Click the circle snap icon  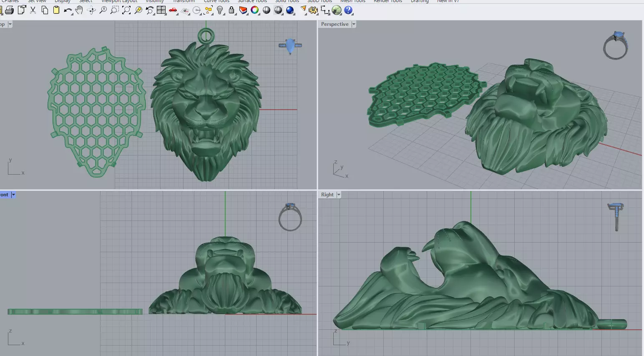197,10
